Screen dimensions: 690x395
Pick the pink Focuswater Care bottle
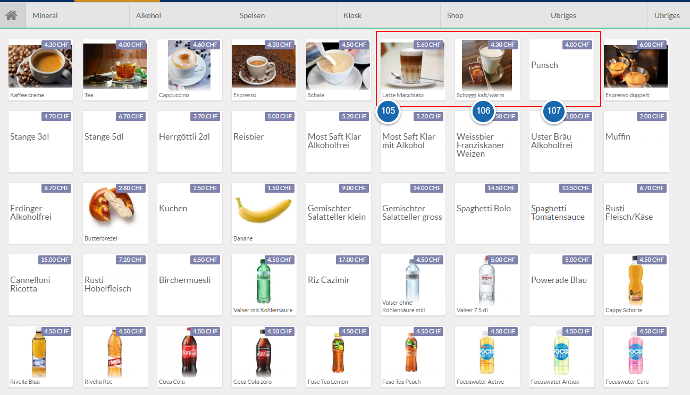(636, 356)
